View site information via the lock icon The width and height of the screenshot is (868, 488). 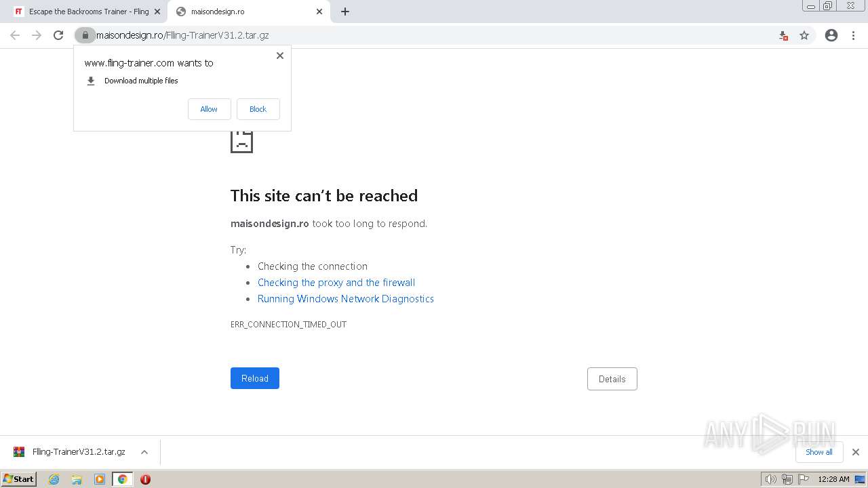pyautogui.click(x=85, y=35)
